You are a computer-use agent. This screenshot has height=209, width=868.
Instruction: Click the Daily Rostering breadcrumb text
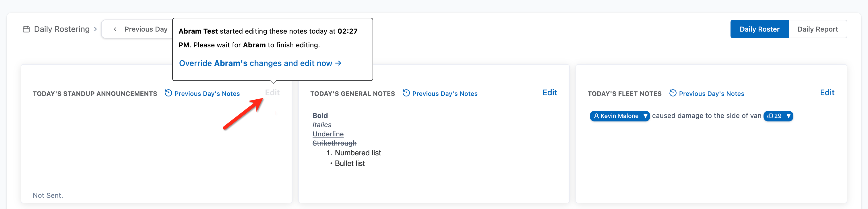[x=62, y=29]
